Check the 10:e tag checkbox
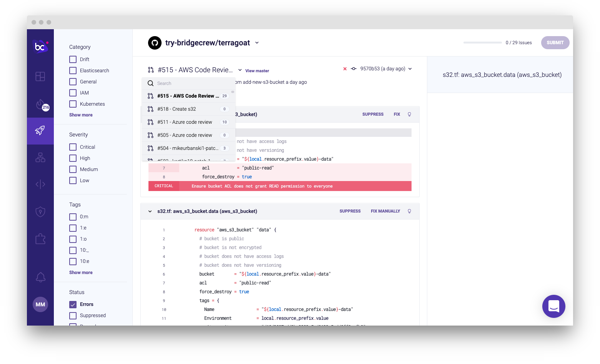The height and width of the screenshot is (364, 600). [73, 261]
